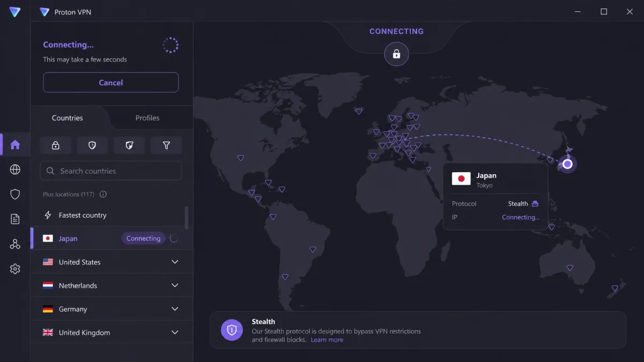Open the funnel filter options

166,145
